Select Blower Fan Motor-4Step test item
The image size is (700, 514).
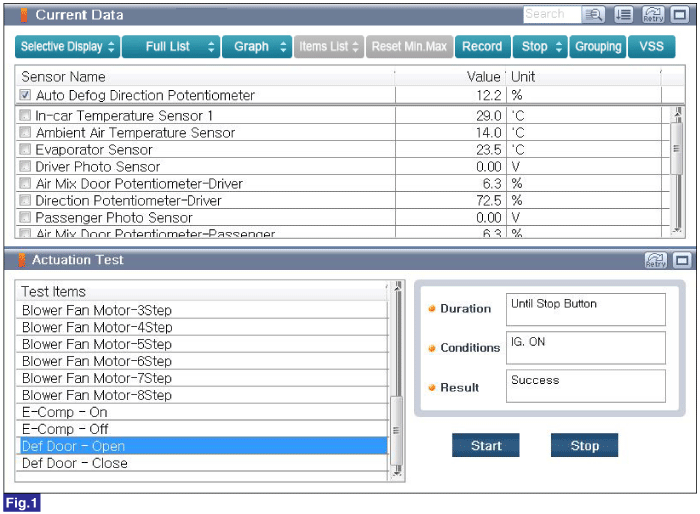click(202, 327)
